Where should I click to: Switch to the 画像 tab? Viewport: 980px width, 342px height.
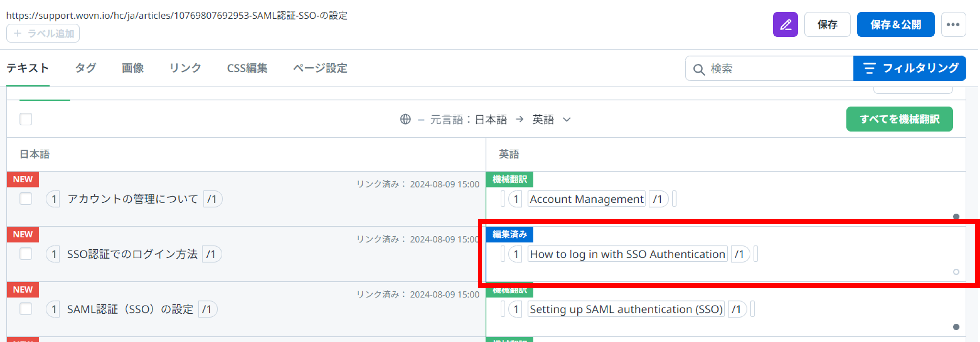point(132,68)
